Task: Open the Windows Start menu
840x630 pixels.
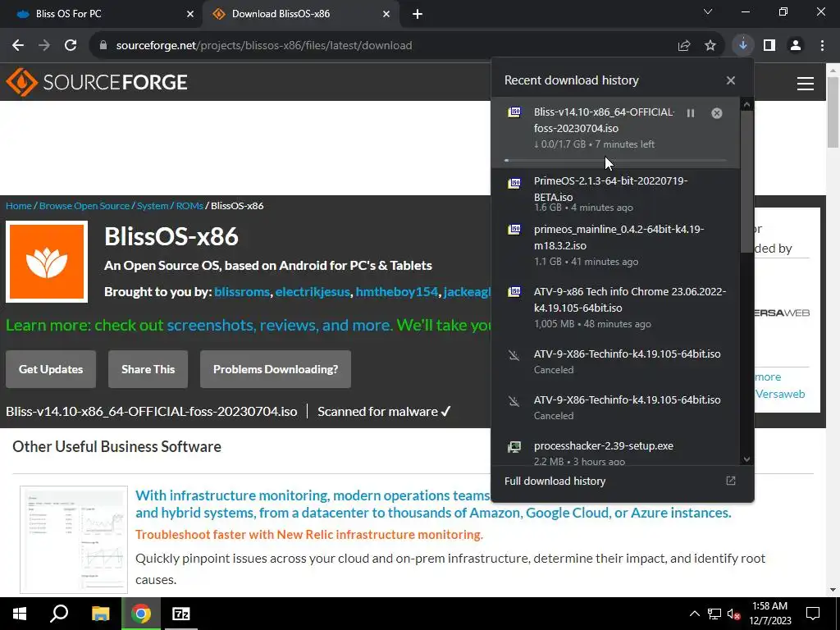Action: tap(20, 614)
